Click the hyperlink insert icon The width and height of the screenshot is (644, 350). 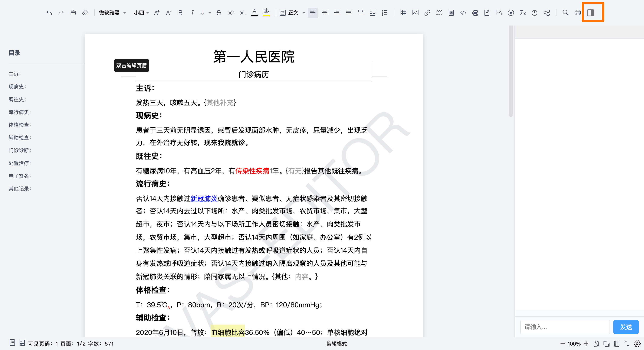click(x=427, y=13)
